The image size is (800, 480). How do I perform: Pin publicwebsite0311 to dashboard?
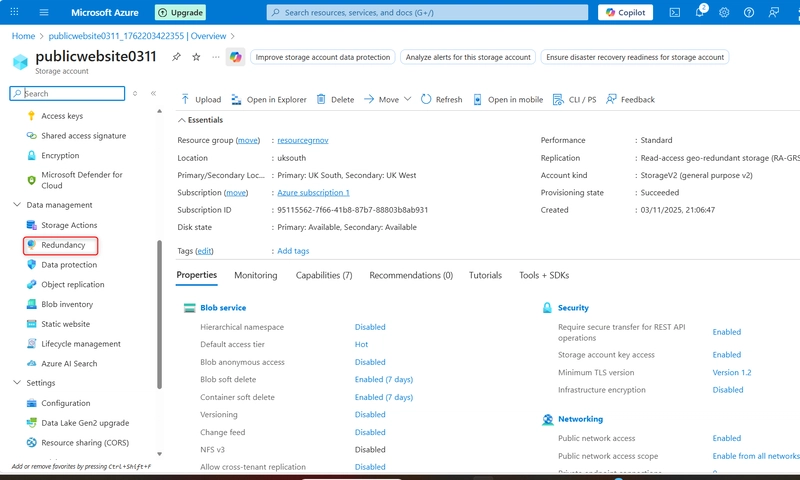click(176, 57)
